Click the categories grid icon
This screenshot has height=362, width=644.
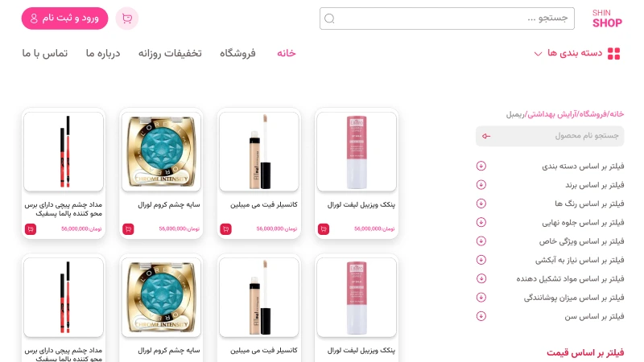[613, 53]
